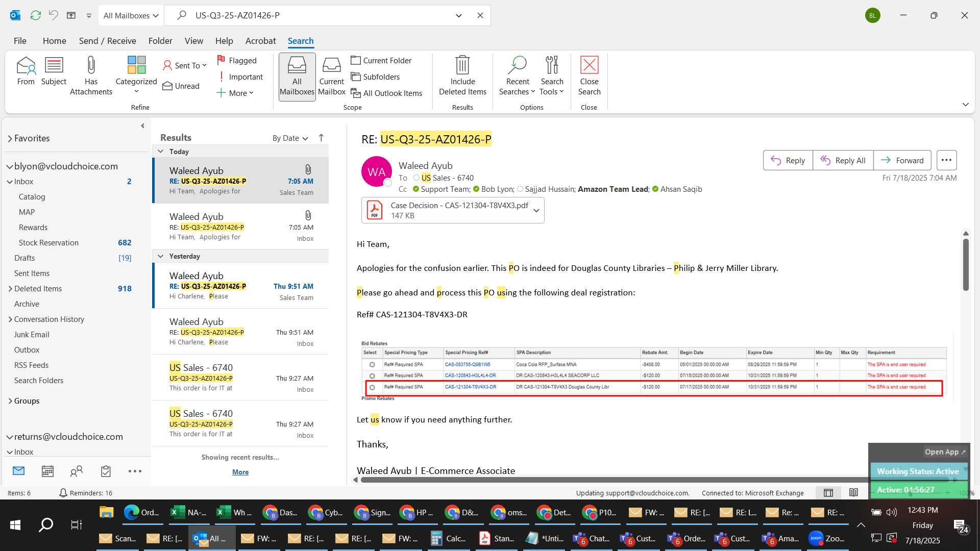Open the View tab

point(193,41)
